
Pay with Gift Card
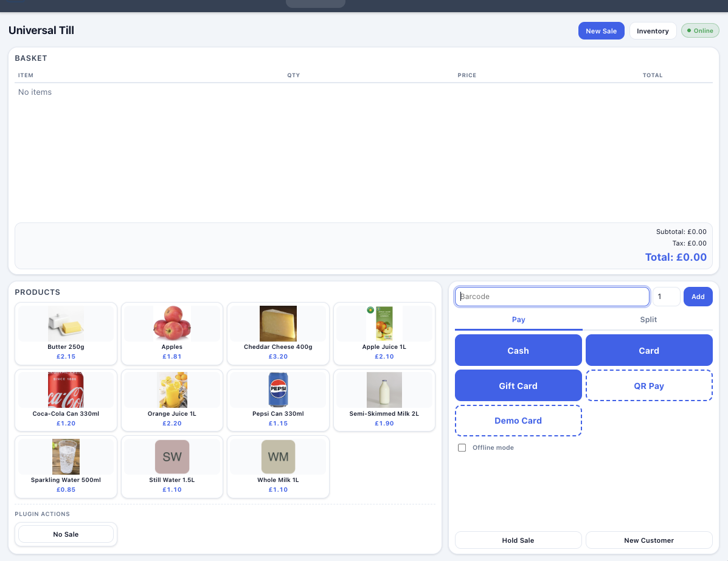click(518, 385)
